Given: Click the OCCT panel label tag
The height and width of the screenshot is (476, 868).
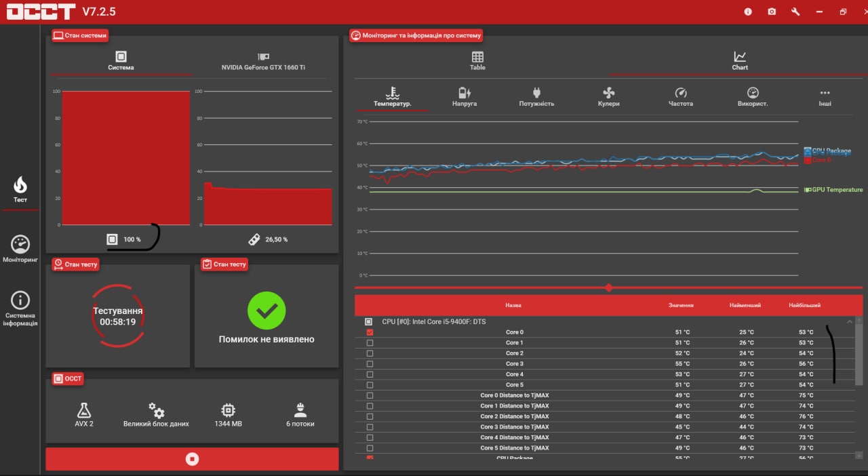Looking at the screenshot, I should click(67, 378).
